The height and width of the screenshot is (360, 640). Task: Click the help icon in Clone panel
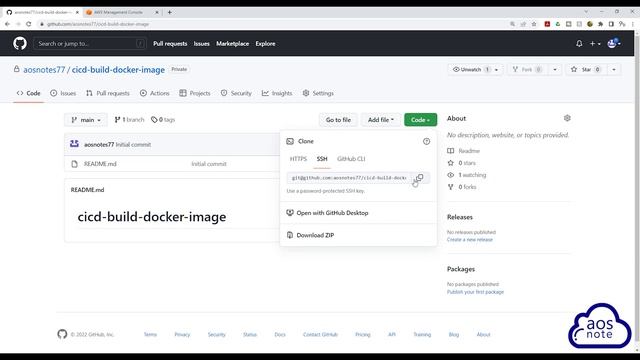click(x=426, y=141)
